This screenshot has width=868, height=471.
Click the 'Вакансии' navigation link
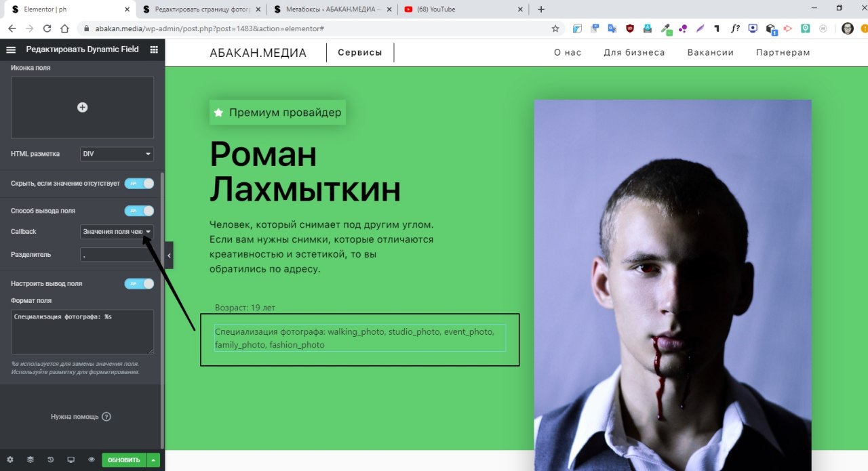[710, 52]
